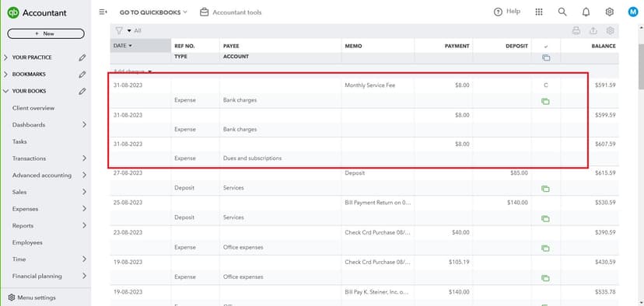Open the M user profile avatar
Image resolution: width=644 pixels, height=306 pixels.
click(x=633, y=12)
